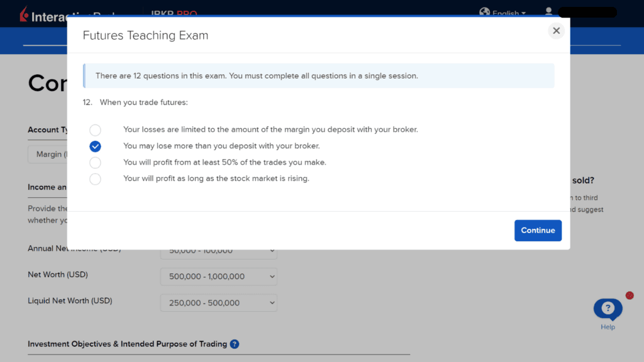Click the globe language icon
The height and width of the screenshot is (362, 644).
pyautogui.click(x=484, y=12)
